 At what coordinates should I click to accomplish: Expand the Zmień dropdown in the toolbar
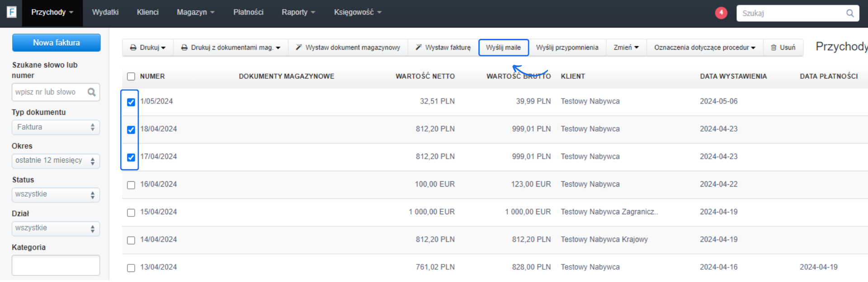point(626,47)
